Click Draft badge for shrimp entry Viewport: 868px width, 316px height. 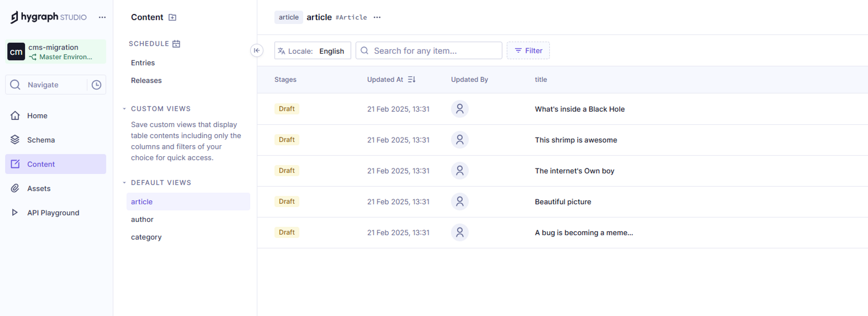(287, 140)
